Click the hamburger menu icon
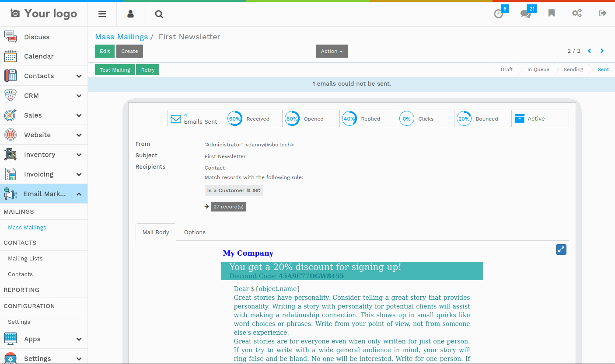The image size is (615, 364). pyautogui.click(x=102, y=14)
